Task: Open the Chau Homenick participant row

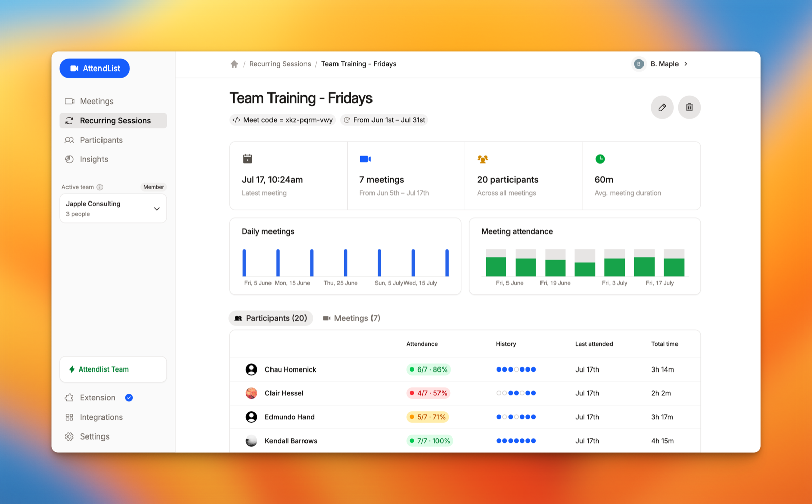Action: [x=465, y=369]
